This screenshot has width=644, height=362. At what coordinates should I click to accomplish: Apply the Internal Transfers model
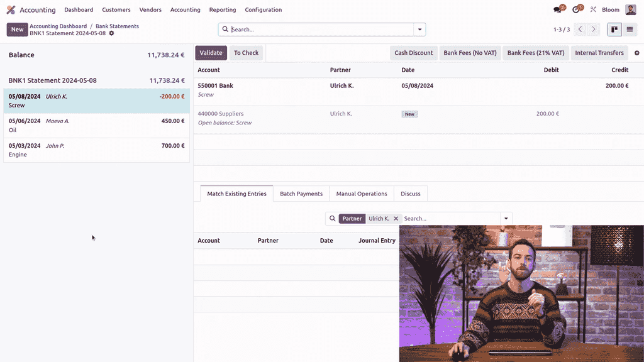point(599,53)
